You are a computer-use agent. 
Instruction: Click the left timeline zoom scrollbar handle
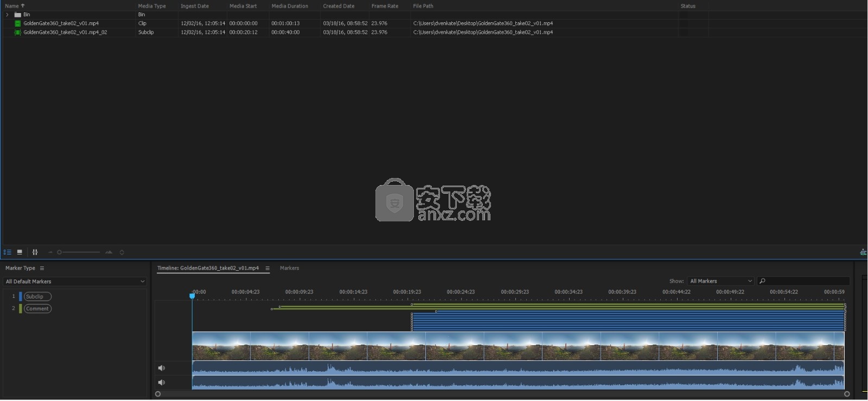click(158, 394)
